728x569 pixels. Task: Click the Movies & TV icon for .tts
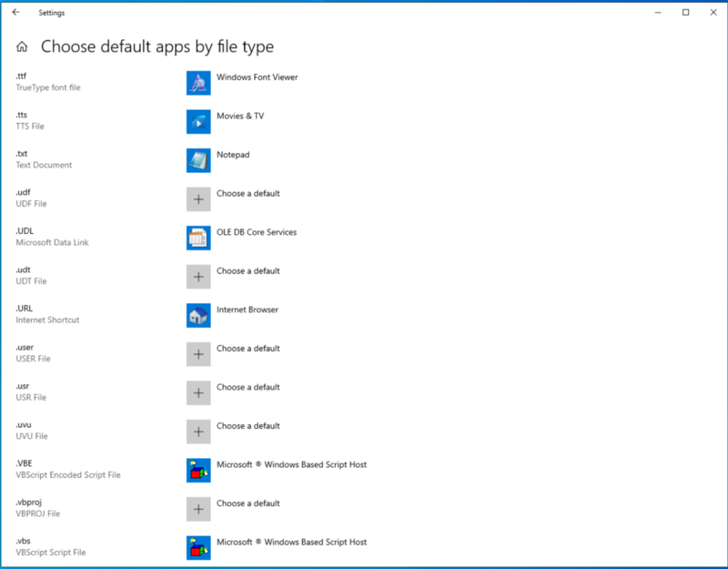pyautogui.click(x=198, y=122)
